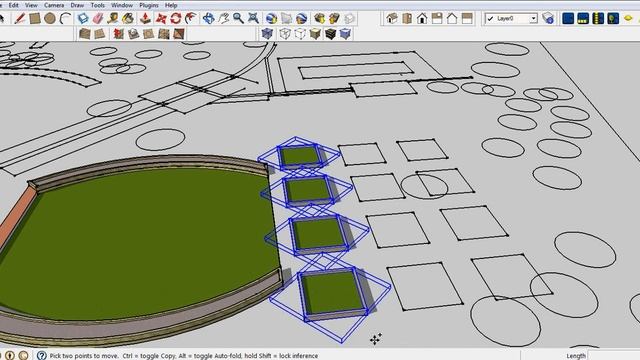
Task: Open the View menu
Action: 31,5
